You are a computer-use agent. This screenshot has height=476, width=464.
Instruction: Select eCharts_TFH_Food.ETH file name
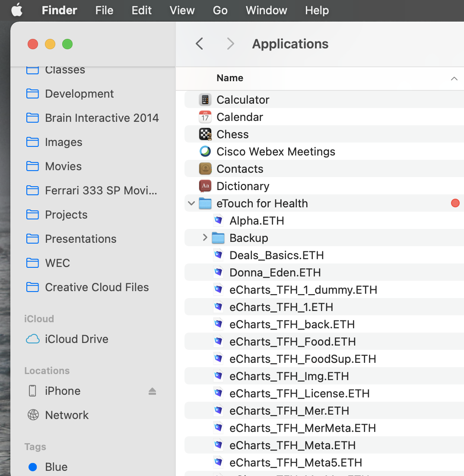[x=292, y=342]
